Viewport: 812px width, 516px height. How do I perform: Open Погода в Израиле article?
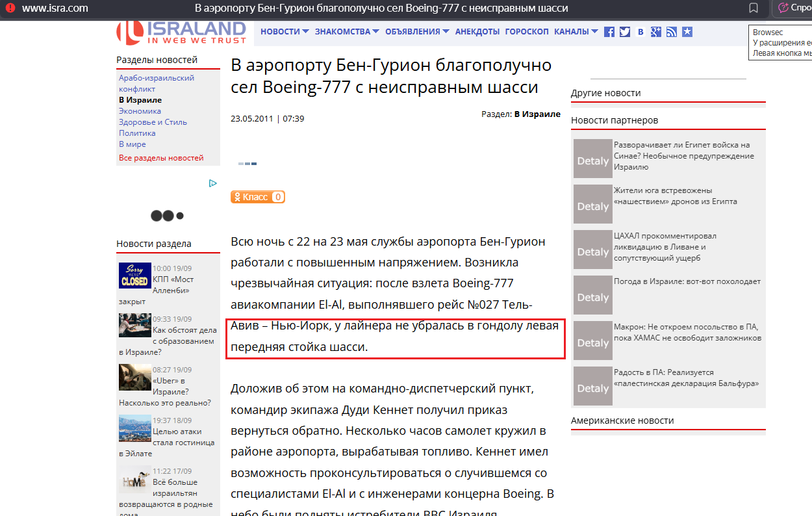tap(687, 281)
